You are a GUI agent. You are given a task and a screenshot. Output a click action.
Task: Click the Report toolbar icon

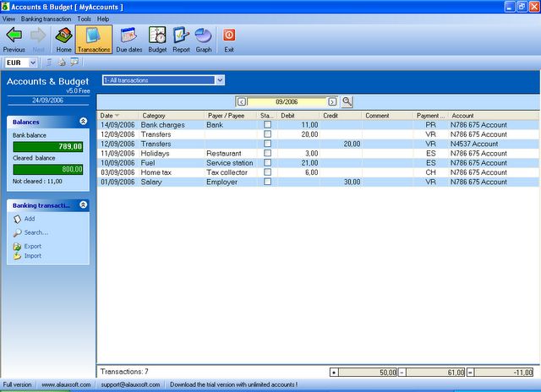point(181,35)
